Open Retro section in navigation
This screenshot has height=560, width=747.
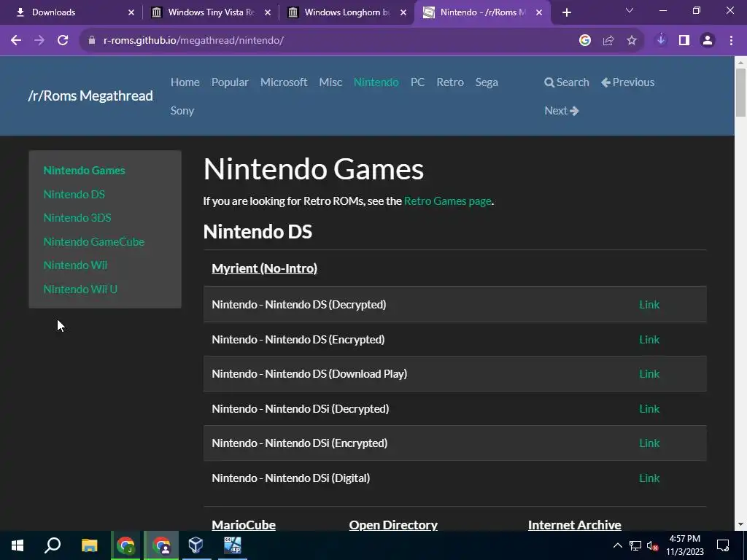pyautogui.click(x=449, y=82)
